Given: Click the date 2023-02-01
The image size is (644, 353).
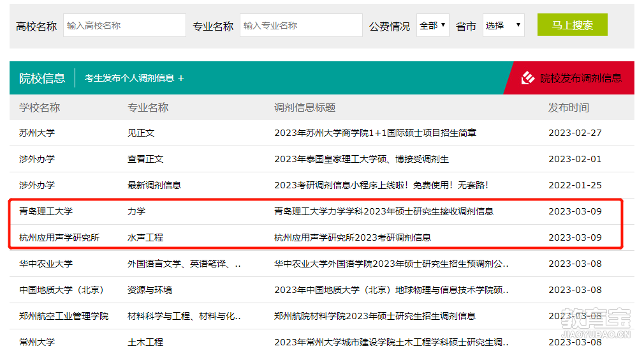Looking at the screenshot, I should point(575,160).
